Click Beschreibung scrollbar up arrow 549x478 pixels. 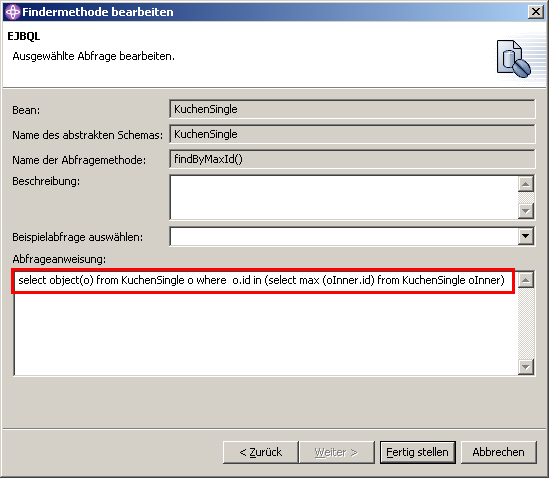click(526, 184)
